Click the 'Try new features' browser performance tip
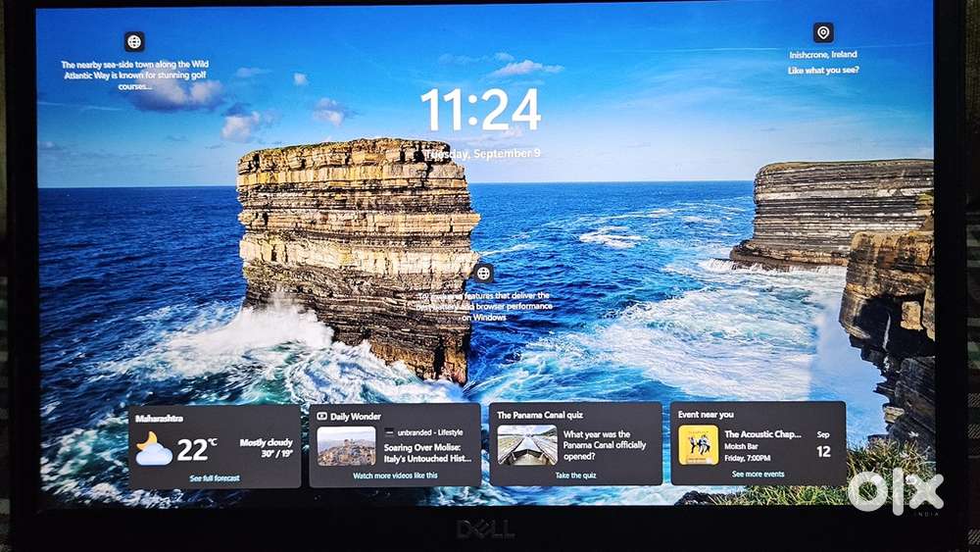980x552 pixels. [483, 306]
